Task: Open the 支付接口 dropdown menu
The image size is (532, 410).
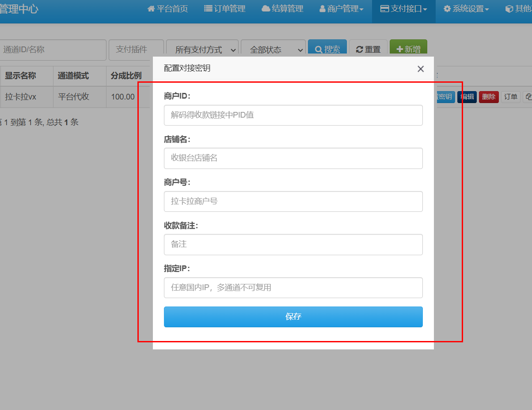Action: pyautogui.click(x=403, y=9)
